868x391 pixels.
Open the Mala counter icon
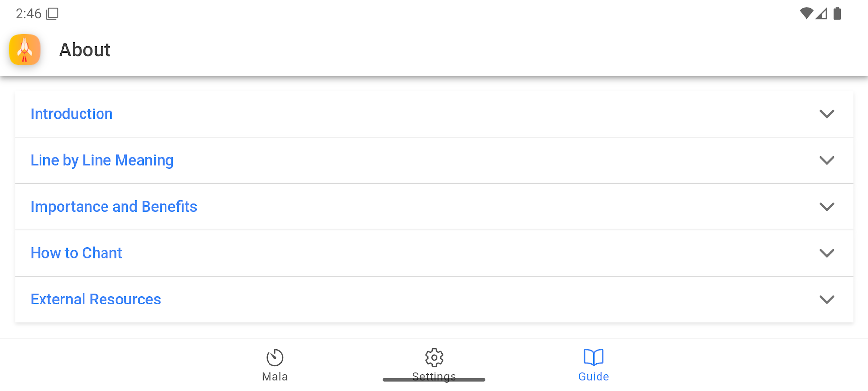(275, 357)
